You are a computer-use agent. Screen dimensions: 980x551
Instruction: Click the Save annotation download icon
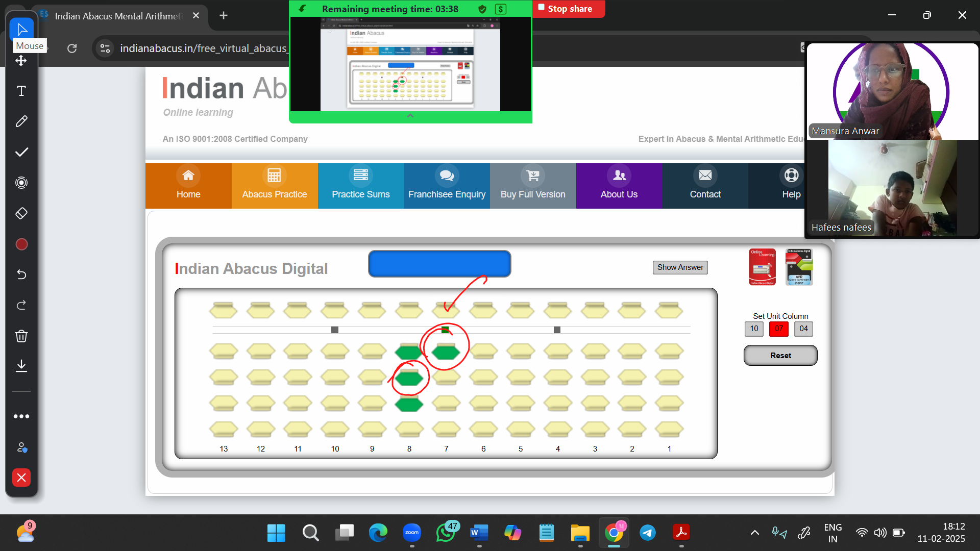point(21,366)
